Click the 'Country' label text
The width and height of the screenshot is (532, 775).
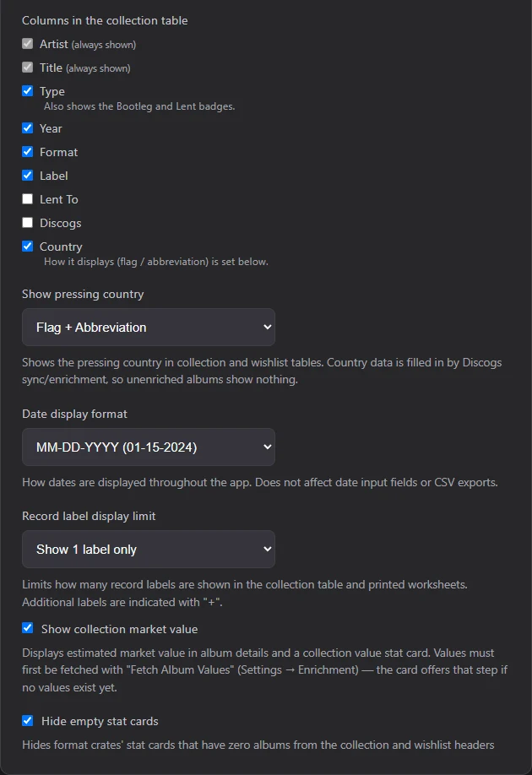click(61, 247)
